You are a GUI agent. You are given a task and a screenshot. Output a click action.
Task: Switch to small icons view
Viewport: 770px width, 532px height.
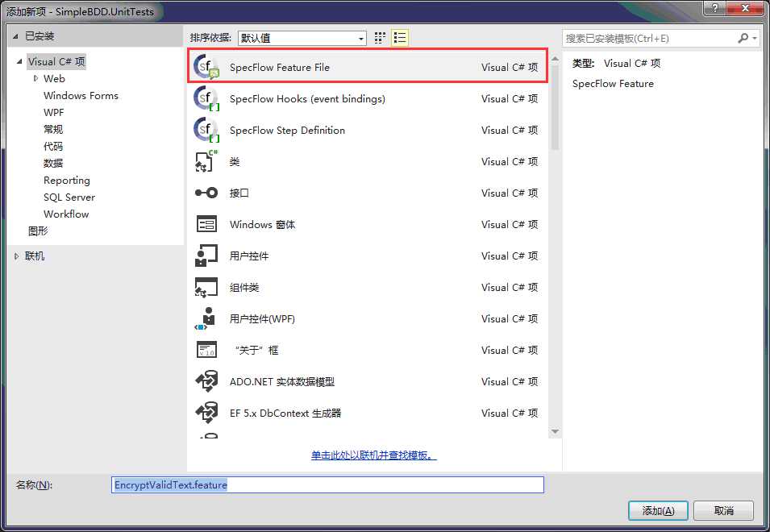[380, 38]
